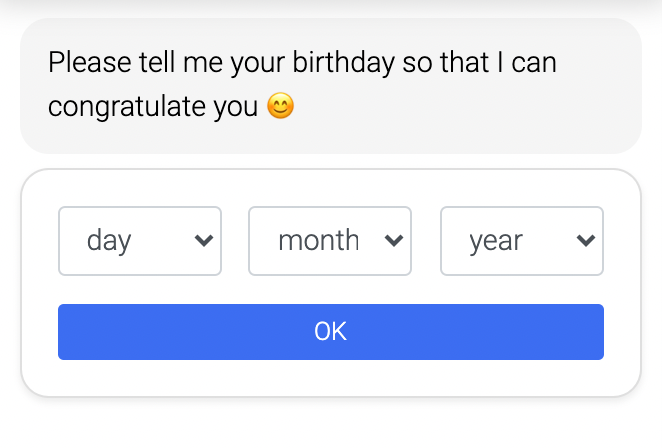
Task: Expand the birth month select box
Action: click(329, 241)
